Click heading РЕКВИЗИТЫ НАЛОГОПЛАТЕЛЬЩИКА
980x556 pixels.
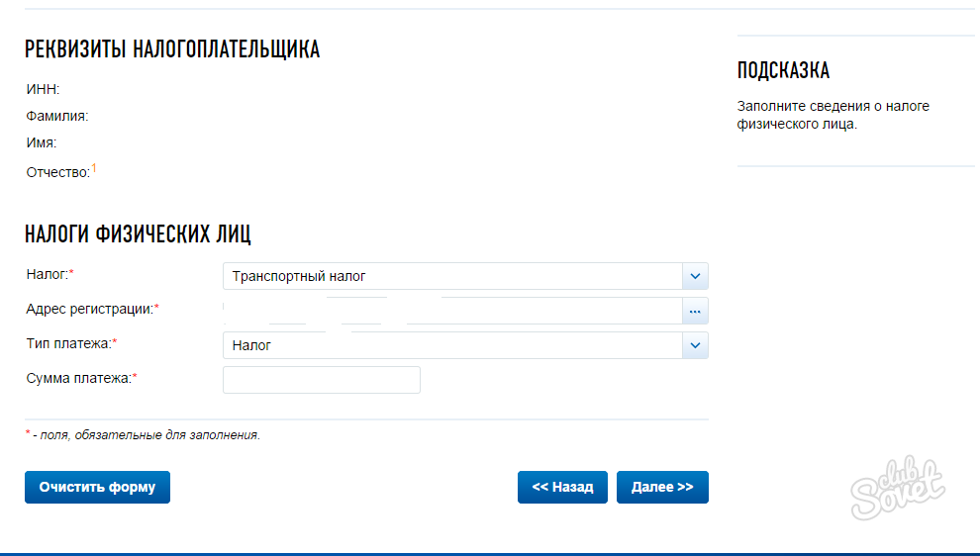point(172,49)
